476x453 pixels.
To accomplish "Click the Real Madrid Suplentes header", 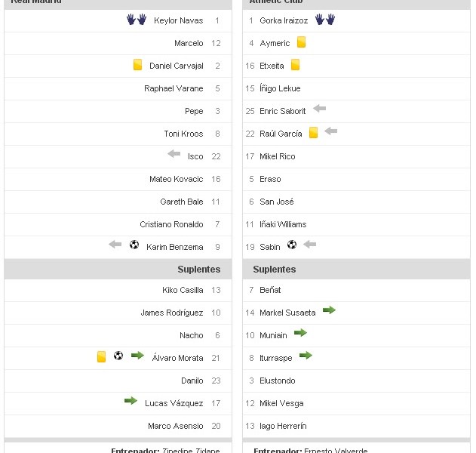I will pyautogui.click(x=199, y=270).
